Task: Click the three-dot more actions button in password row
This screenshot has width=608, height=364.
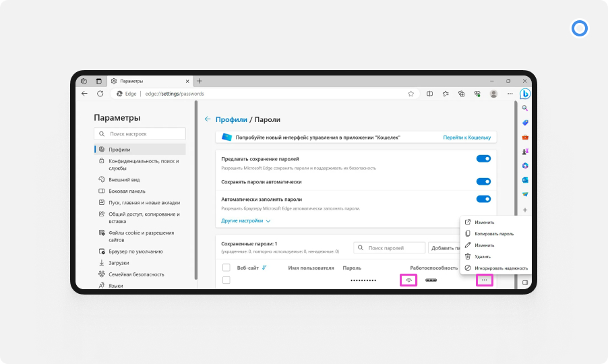Action: pos(484,280)
